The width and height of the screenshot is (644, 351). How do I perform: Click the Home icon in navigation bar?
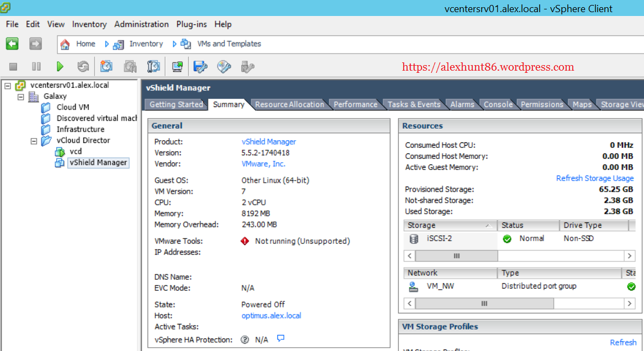pyautogui.click(x=65, y=44)
